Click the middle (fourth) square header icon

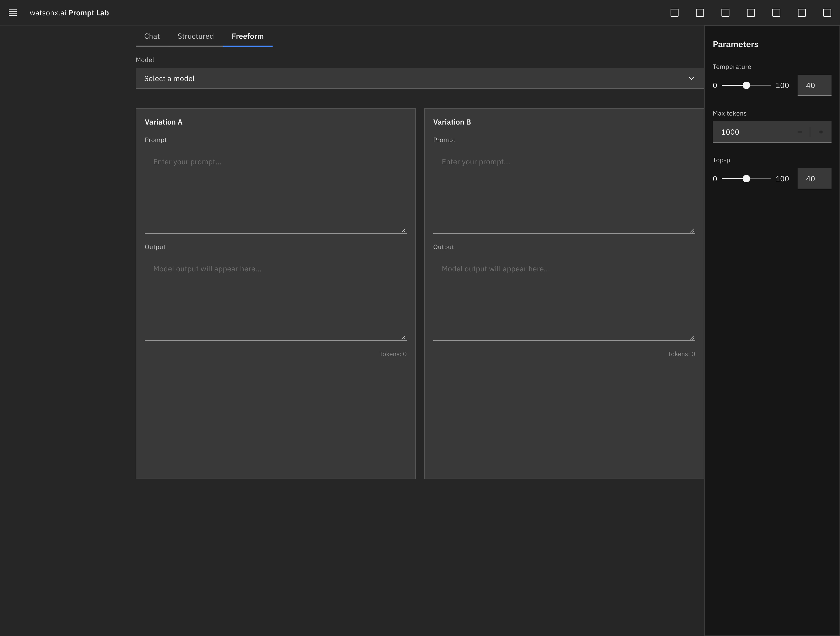coord(751,12)
